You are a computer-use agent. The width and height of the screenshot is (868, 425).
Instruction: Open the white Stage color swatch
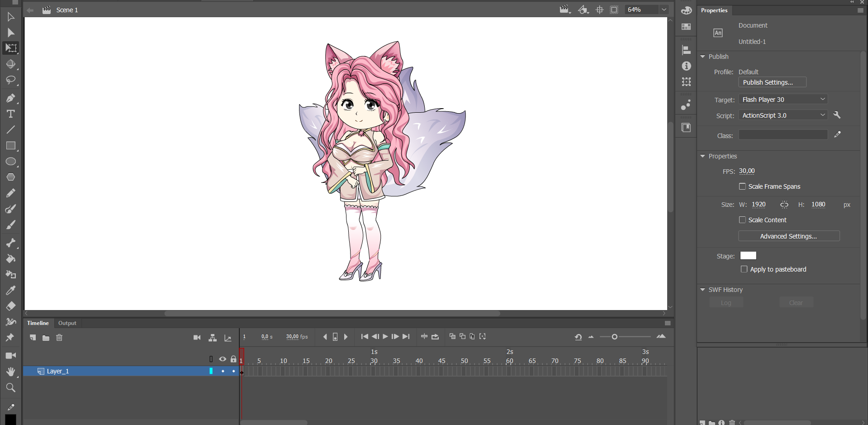tap(748, 256)
